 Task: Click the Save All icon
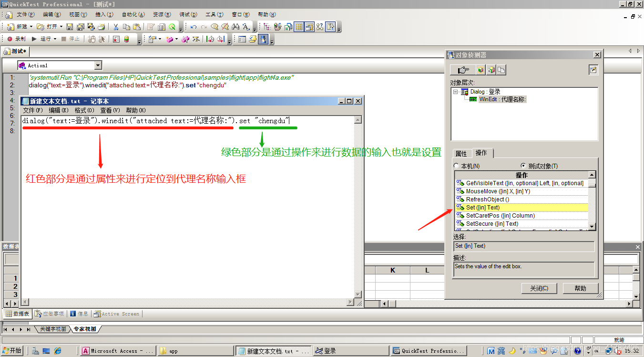[x=81, y=27]
